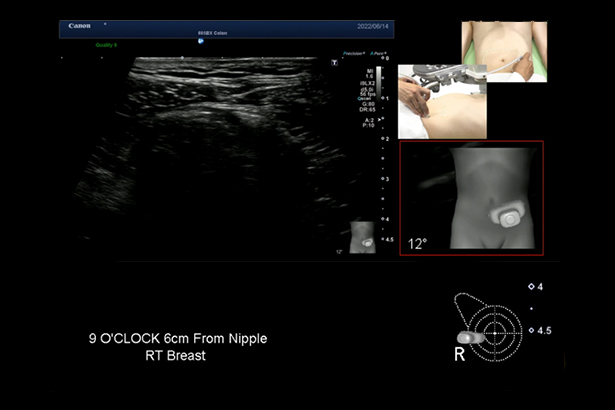Image resolution: width=615 pixels, height=410 pixels.
Task: Click the 9 O'CLOCK 6cm From Nipple annotation
Action: [178, 339]
